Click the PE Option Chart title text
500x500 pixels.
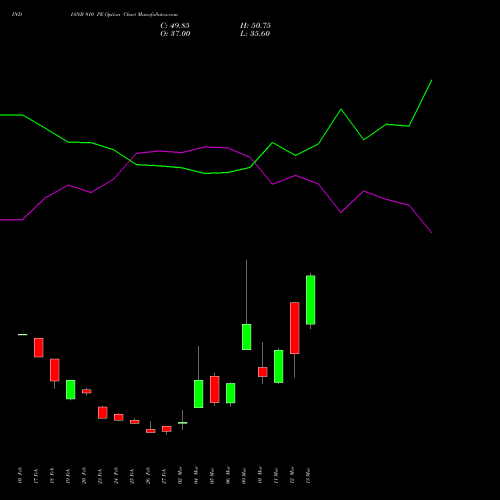124,15
